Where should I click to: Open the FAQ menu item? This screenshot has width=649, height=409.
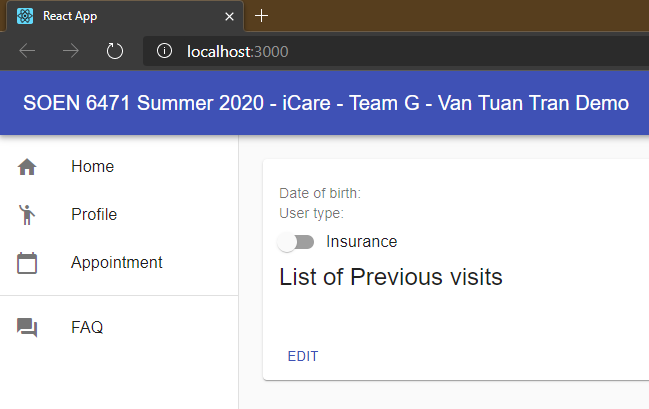pos(119,327)
